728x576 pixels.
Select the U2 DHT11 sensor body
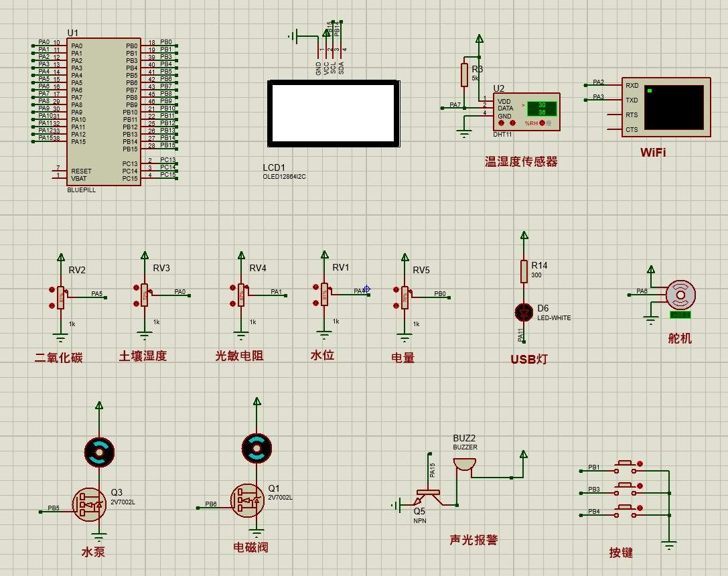tap(526, 112)
